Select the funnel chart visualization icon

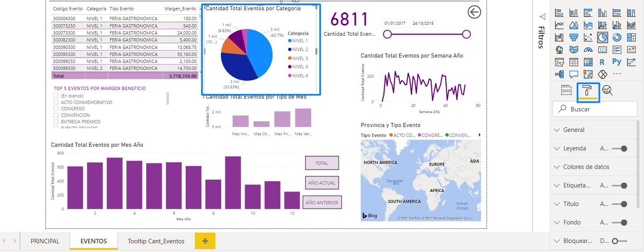[574, 37]
